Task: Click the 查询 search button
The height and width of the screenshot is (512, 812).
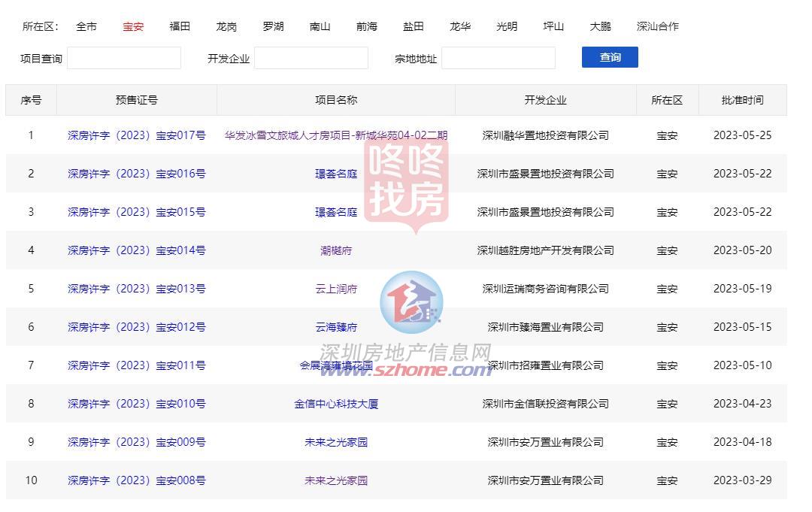Action: coord(610,57)
